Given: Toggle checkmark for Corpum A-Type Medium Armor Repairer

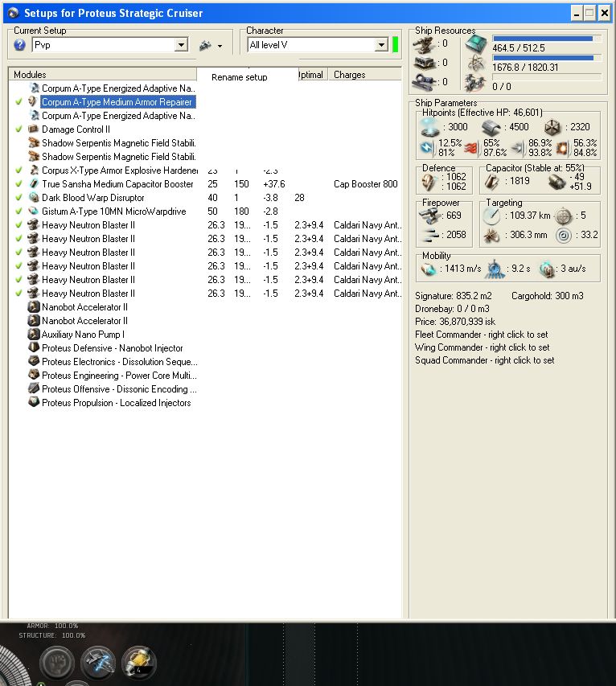Looking at the screenshot, I should tap(18, 101).
